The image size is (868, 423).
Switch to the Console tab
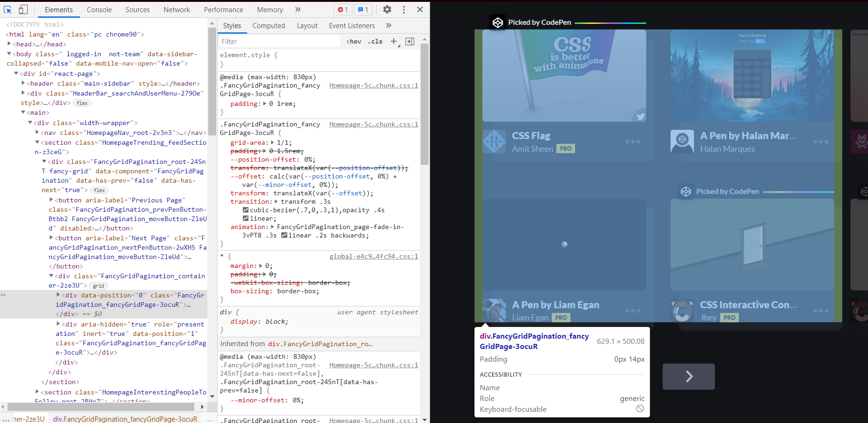pyautogui.click(x=99, y=9)
